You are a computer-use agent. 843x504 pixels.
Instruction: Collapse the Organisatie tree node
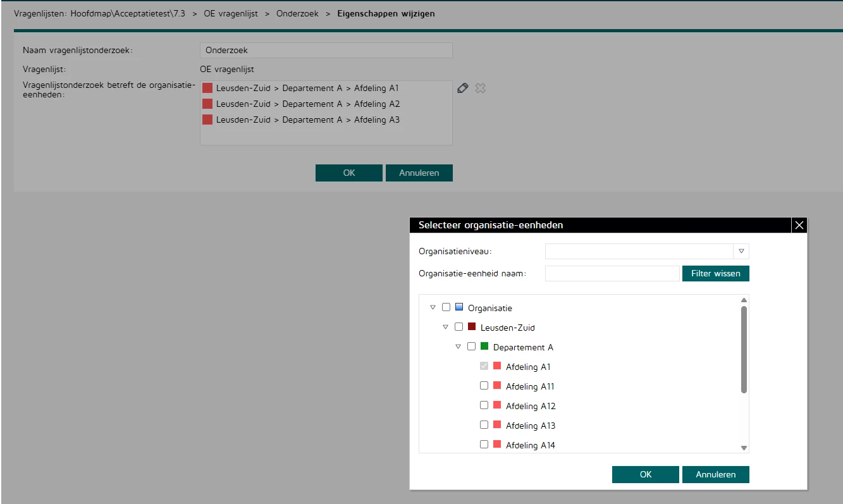[x=433, y=308]
